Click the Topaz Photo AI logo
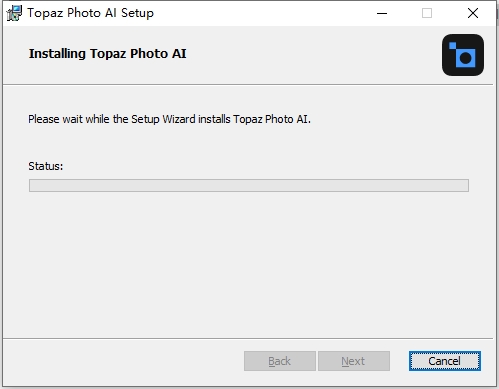The height and width of the screenshot is (389, 499). [x=463, y=55]
